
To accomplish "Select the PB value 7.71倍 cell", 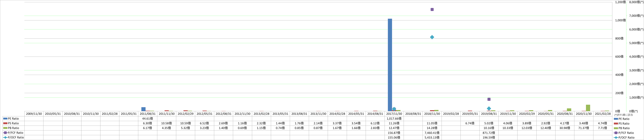I will point(603,128).
